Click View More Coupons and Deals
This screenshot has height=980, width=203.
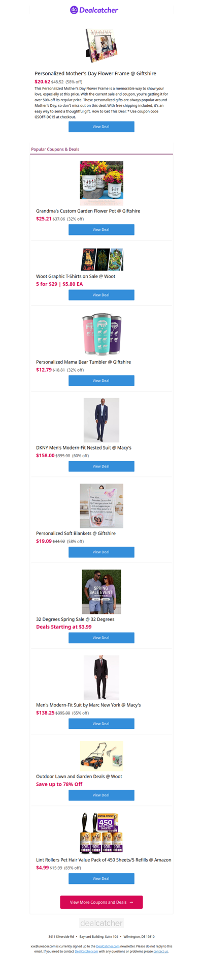(101, 902)
